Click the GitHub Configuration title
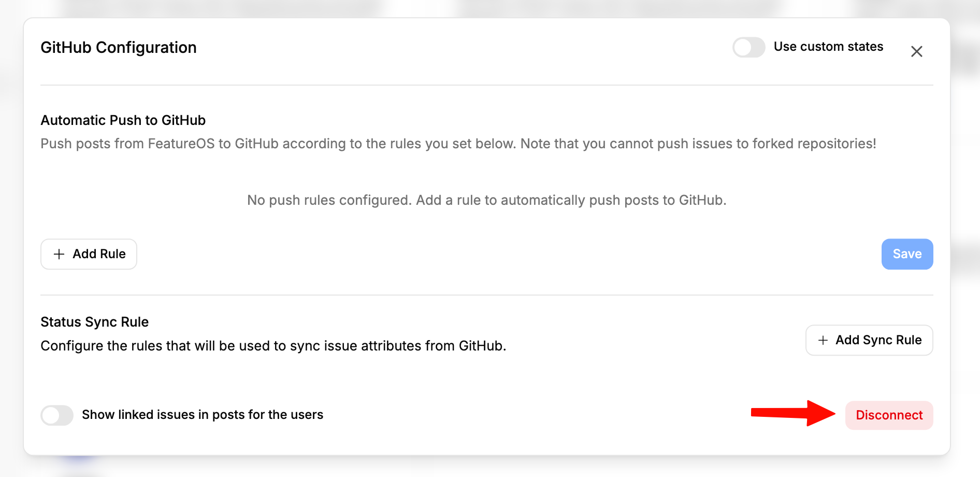The image size is (980, 477). coord(119,48)
